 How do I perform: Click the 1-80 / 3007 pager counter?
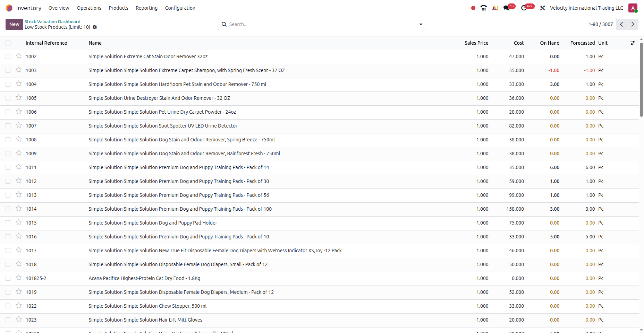coord(601,24)
